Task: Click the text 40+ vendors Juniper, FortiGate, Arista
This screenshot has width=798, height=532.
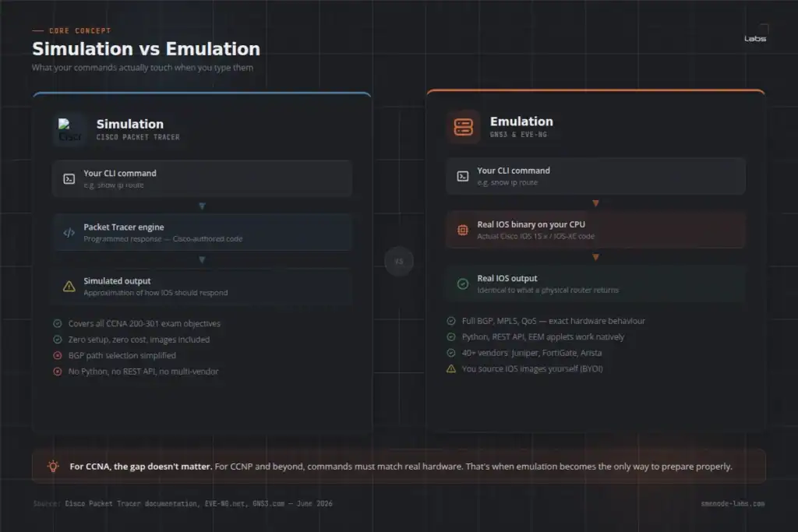Action: tap(531, 353)
